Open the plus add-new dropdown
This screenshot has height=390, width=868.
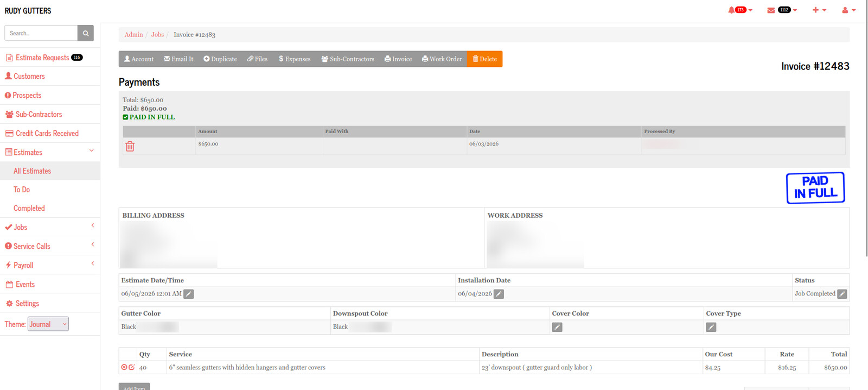(819, 10)
